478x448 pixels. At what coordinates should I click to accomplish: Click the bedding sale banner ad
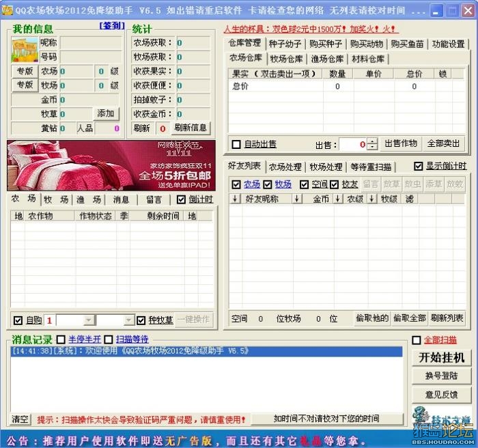111,165
